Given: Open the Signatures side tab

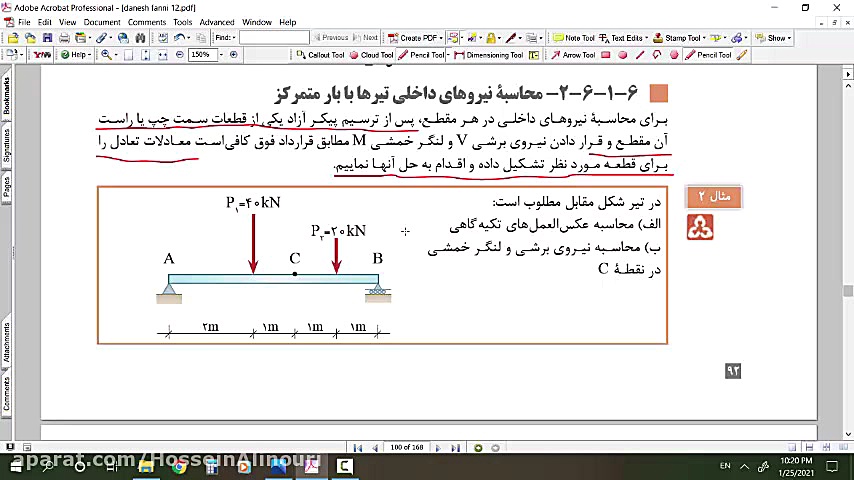Looking at the screenshot, I should click(x=6, y=145).
